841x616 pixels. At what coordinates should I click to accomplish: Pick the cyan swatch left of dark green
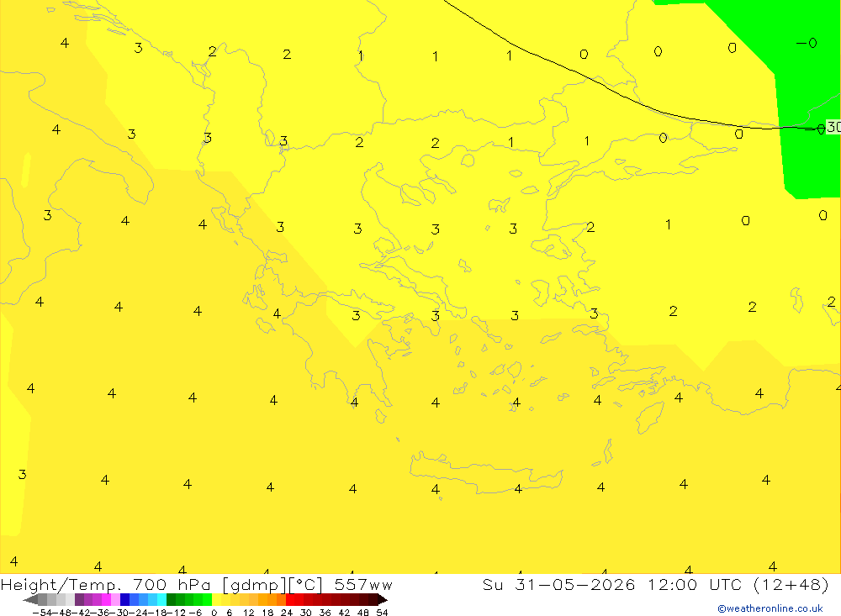tap(161, 599)
